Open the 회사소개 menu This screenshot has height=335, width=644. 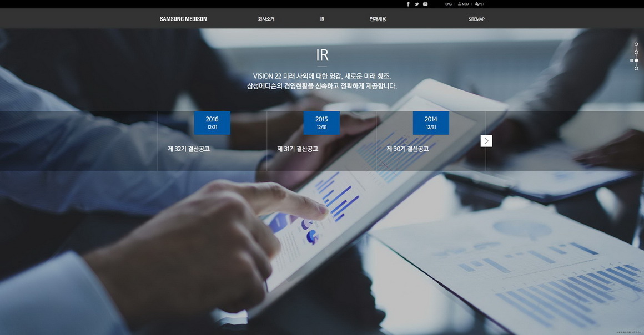[x=266, y=19]
